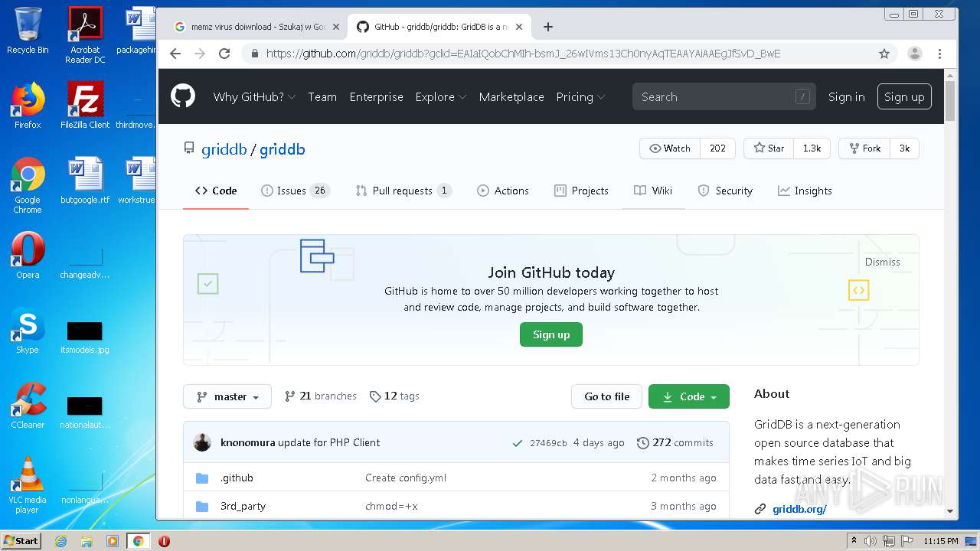Open the Chrome three-dot menu

coord(939,54)
